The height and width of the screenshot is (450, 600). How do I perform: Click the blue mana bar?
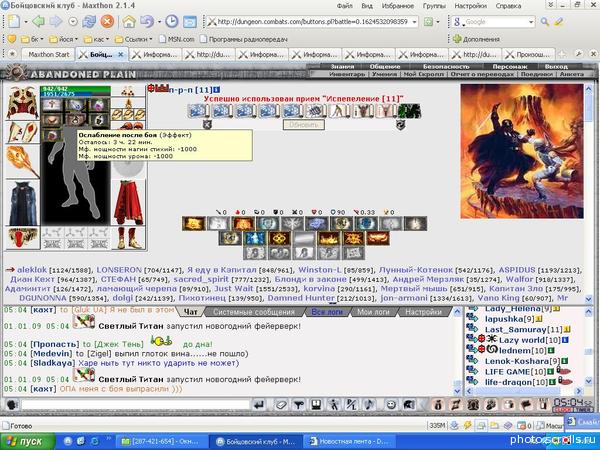[75, 94]
